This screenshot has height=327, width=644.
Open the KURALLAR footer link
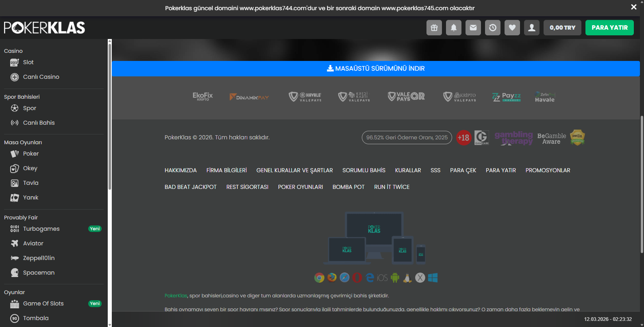(408, 170)
